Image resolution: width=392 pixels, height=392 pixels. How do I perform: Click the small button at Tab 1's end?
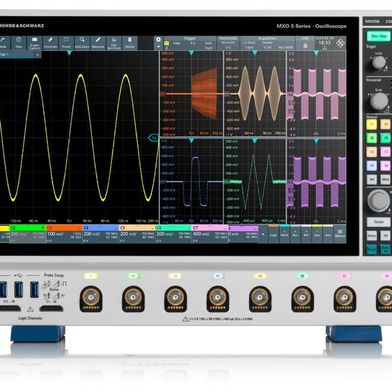pos(38,54)
